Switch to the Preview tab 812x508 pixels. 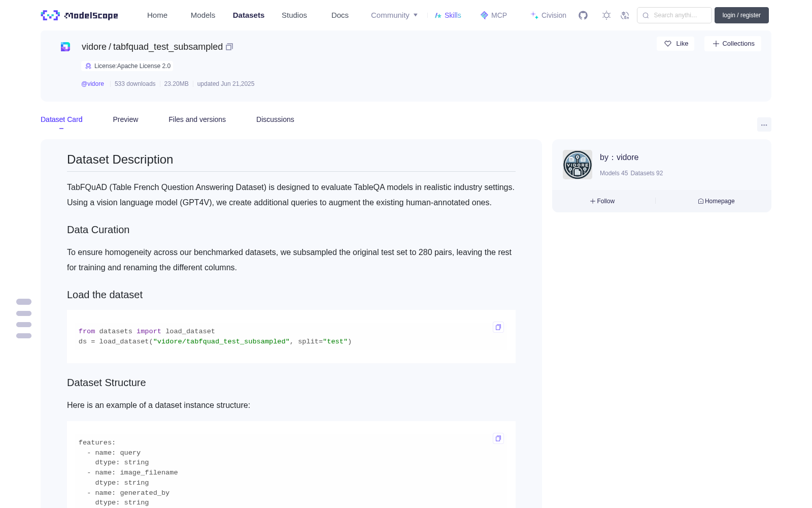click(125, 119)
